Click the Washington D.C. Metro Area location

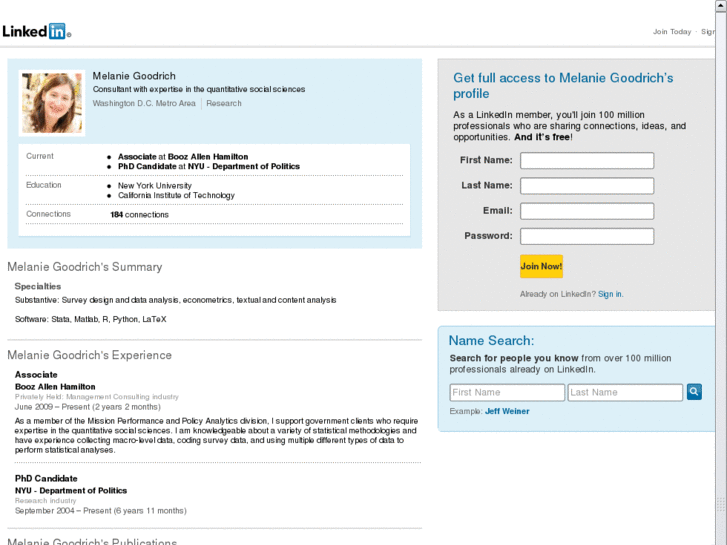[144, 103]
